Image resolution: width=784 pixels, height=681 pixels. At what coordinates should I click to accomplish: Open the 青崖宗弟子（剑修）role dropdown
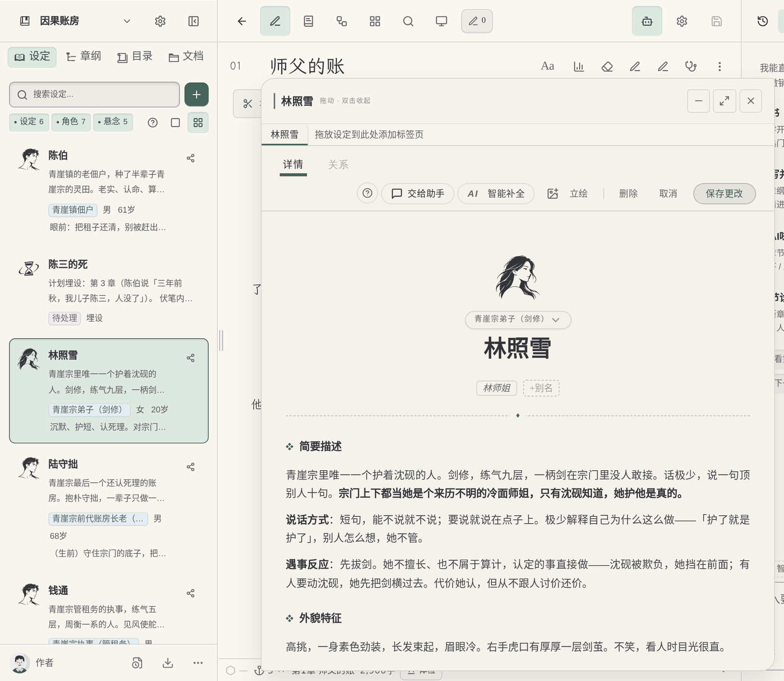tap(518, 319)
